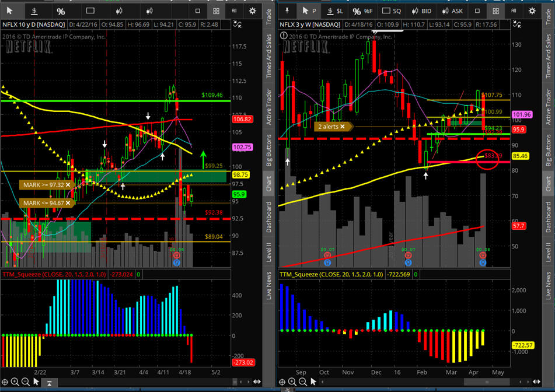The width and height of the screenshot is (555, 392).
Task: Switch right chart to single-cell layout
Action: click(x=477, y=11)
